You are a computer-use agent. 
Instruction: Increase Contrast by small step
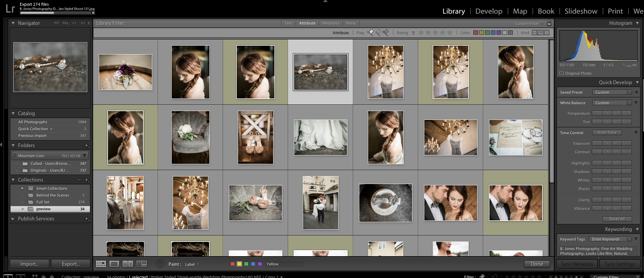click(616, 152)
